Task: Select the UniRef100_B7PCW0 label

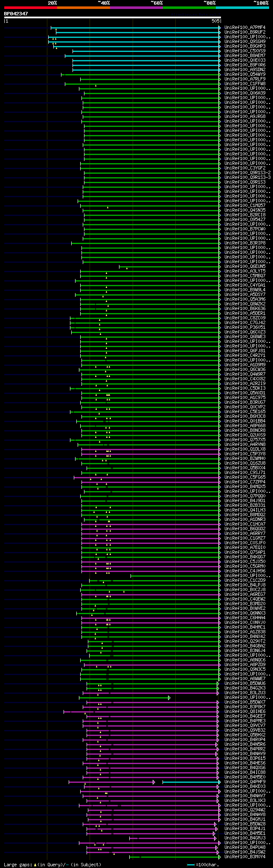Action: click(245, 229)
